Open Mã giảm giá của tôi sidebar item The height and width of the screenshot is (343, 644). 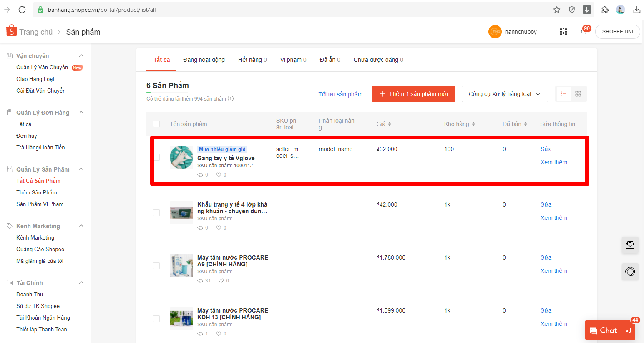(40, 261)
